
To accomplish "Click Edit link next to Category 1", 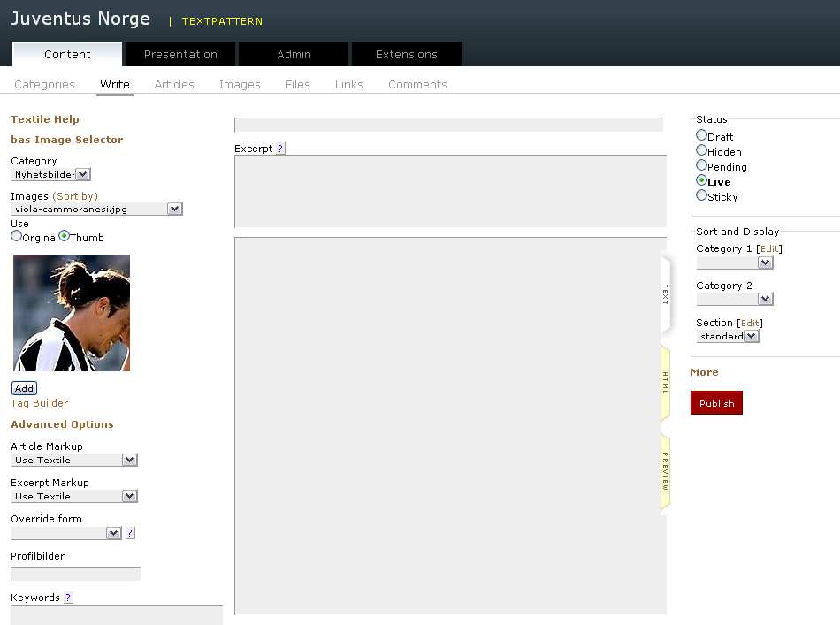I will click(x=769, y=248).
